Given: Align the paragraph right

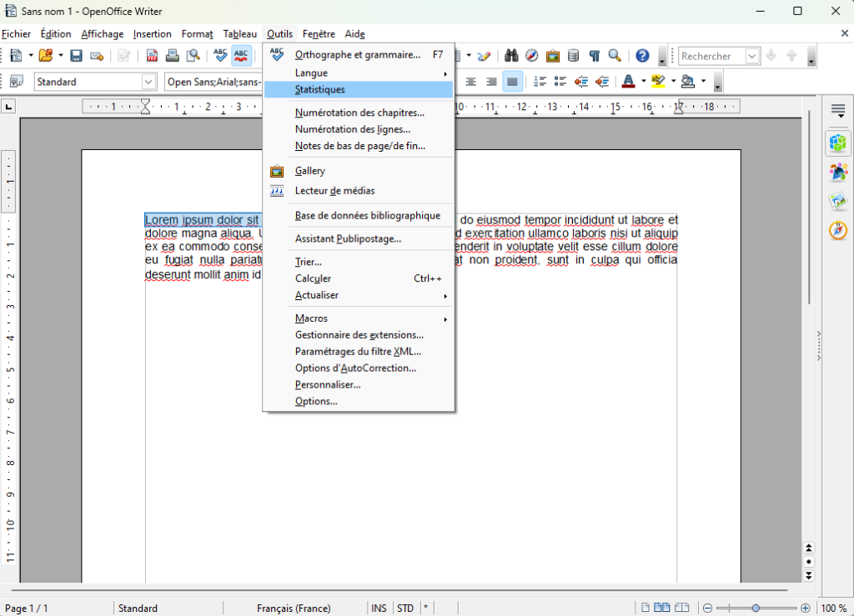Looking at the screenshot, I should tap(491, 82).
